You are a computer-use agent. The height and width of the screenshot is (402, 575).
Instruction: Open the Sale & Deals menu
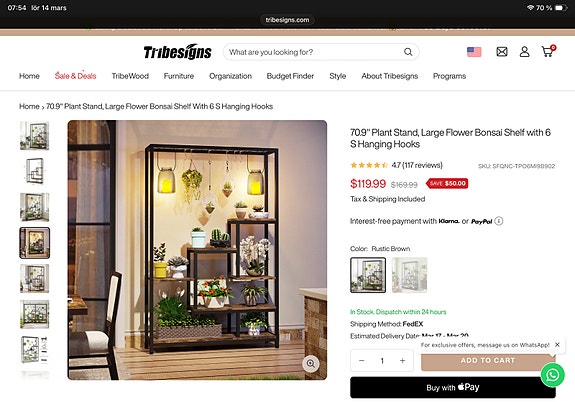[x=75, y=76]
